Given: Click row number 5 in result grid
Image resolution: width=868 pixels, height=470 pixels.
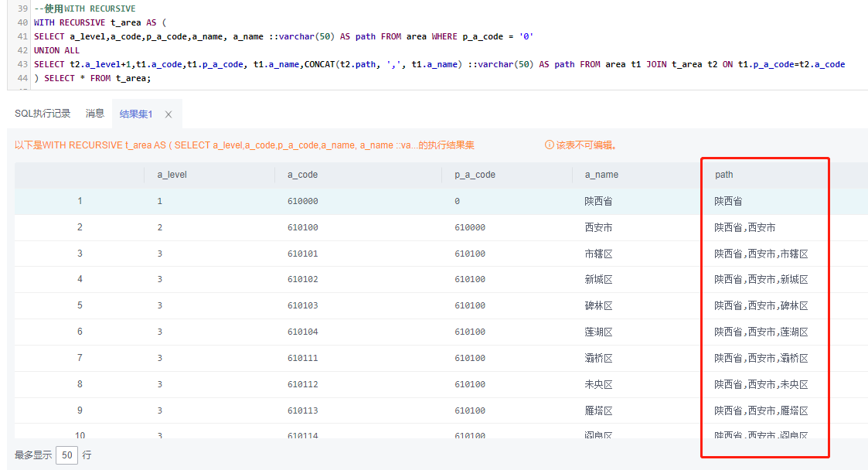Looking at the screenshot, I should tap(80, 305).
